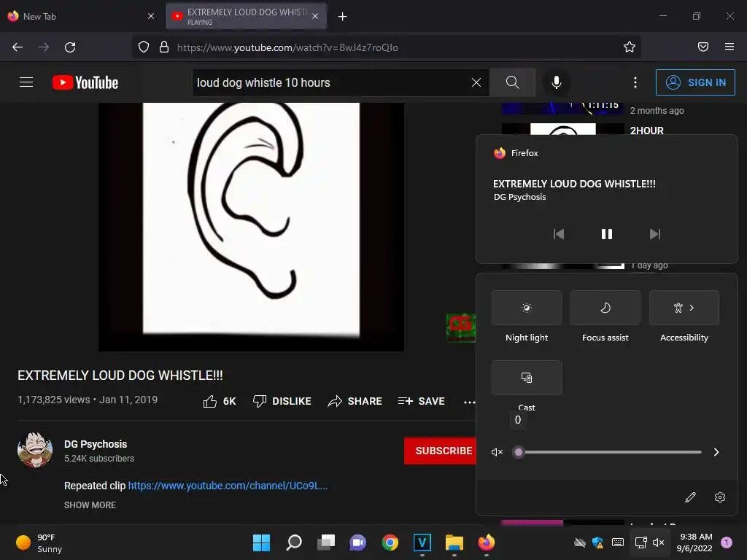
Task: Go to YouTube home via logo
Action: click(x=85, y=82)
